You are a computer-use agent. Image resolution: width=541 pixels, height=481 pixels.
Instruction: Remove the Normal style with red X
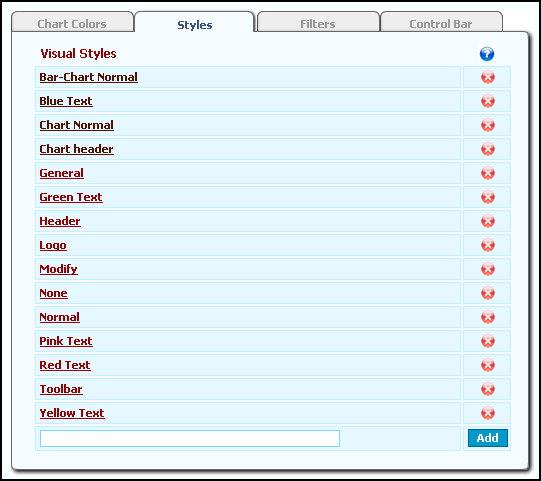(488, 317)
